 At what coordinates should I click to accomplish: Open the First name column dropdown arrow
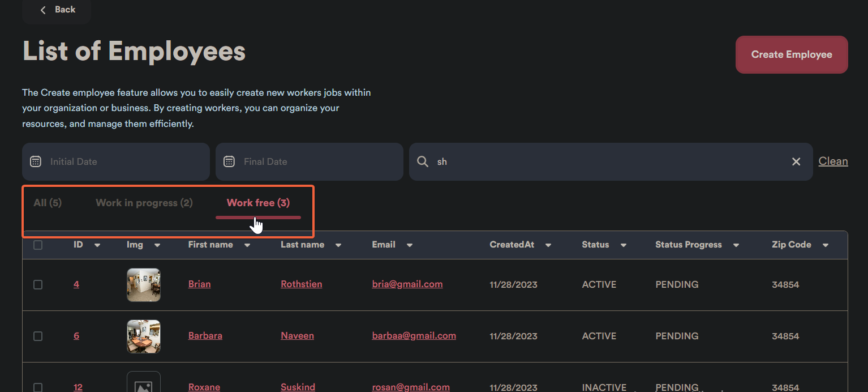(x=247, y=245)
